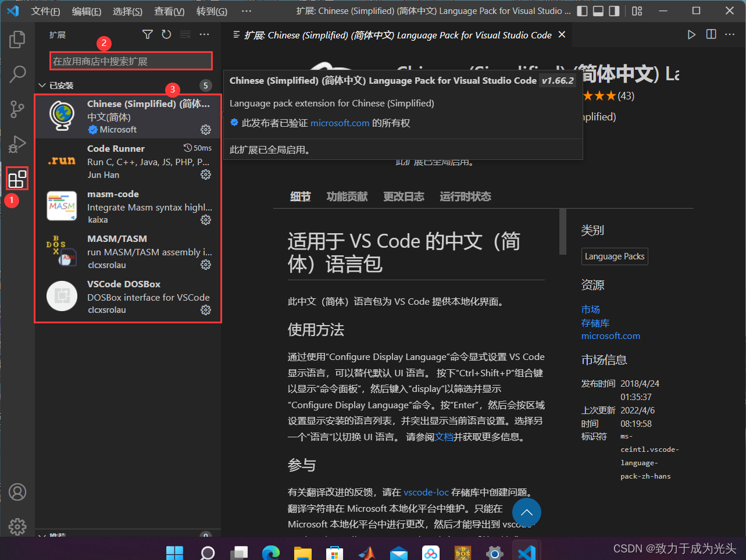
Task: Open Microsoft Edge from taskbar
Action: coord(270,552)
